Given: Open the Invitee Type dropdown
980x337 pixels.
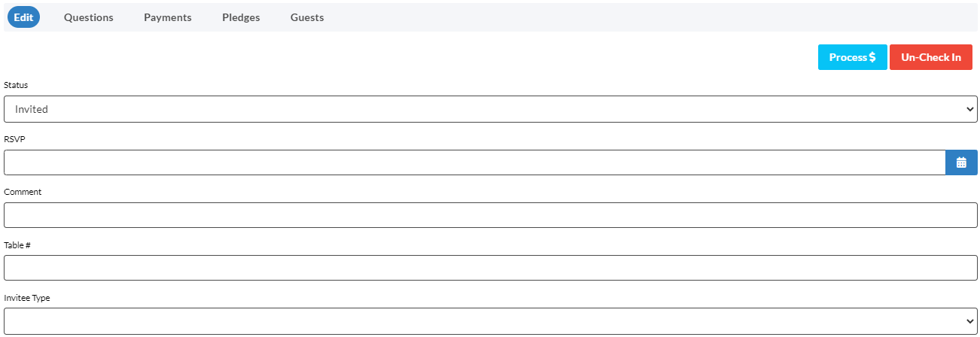Looking at the screenshot, I should (491, 321).
